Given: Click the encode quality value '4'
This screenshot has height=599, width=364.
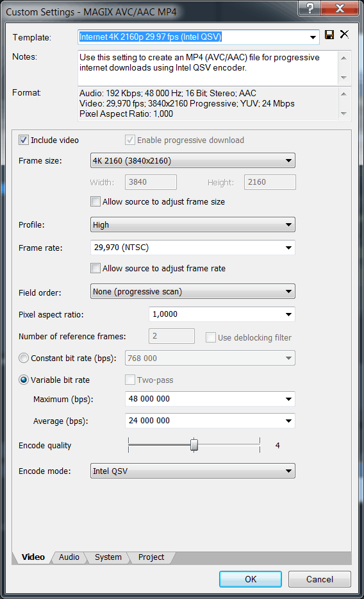Looking at the screenshot, I should point(277,446).
